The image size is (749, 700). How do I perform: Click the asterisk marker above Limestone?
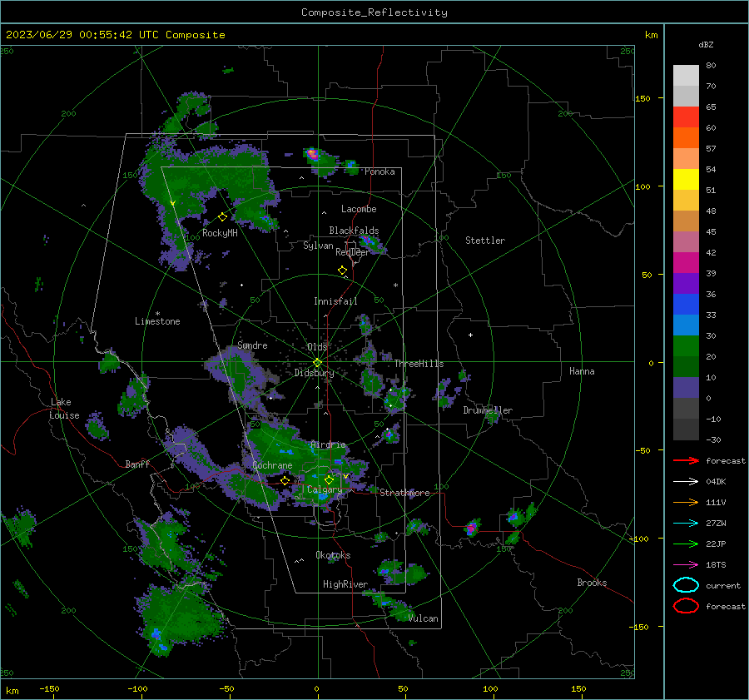[x=157, y=314]
